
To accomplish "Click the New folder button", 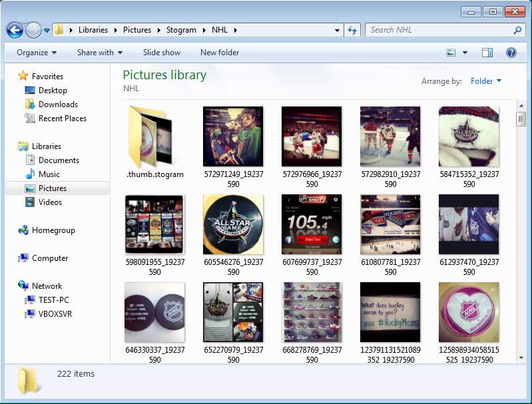I will (220, 53).
